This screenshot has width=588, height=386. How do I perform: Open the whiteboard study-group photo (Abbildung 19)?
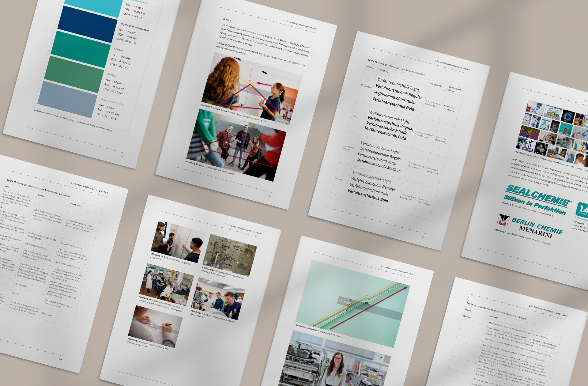[178, 242]
